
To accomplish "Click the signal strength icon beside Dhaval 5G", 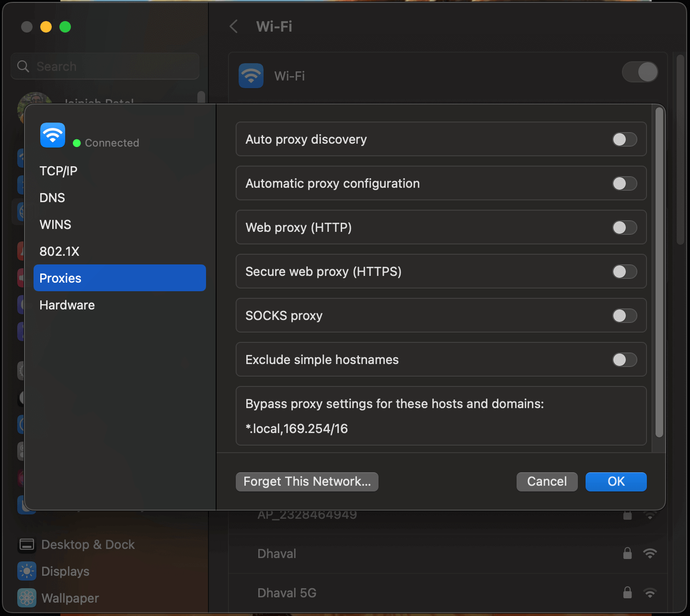I will point(651,593).
